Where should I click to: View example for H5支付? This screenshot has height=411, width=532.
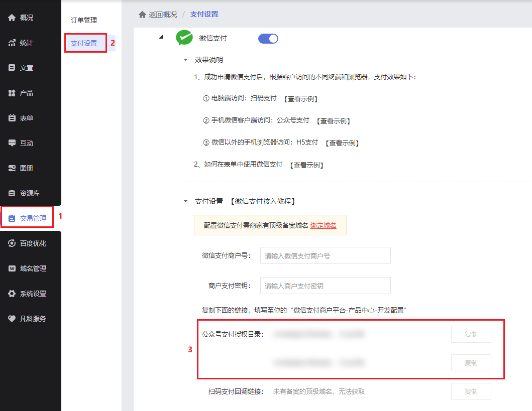pyautogui.click(x=342, y=143)
